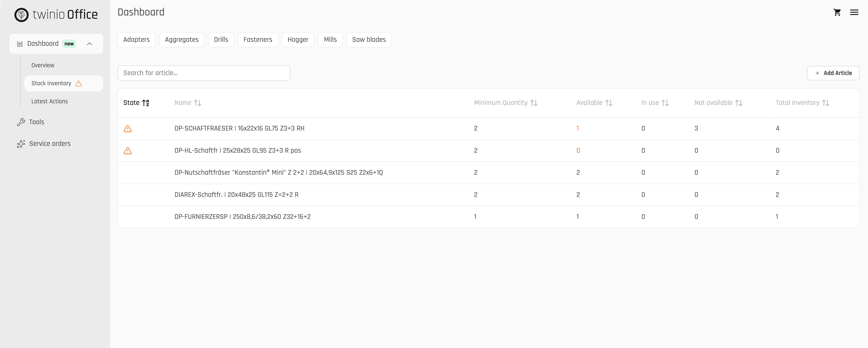Open the hamburger menu icon
The image size is (868, 348).
tap(854, 12)
